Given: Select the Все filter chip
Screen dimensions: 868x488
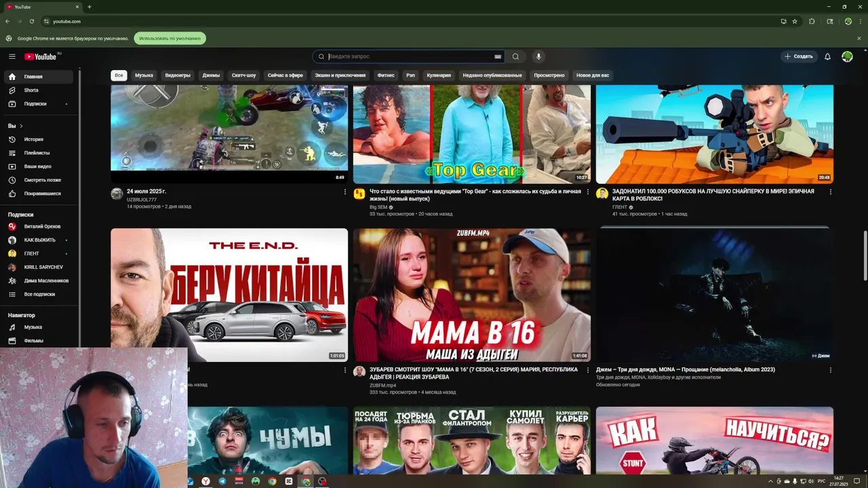Looking at the screenshot, I should click(x=119, y=75).
